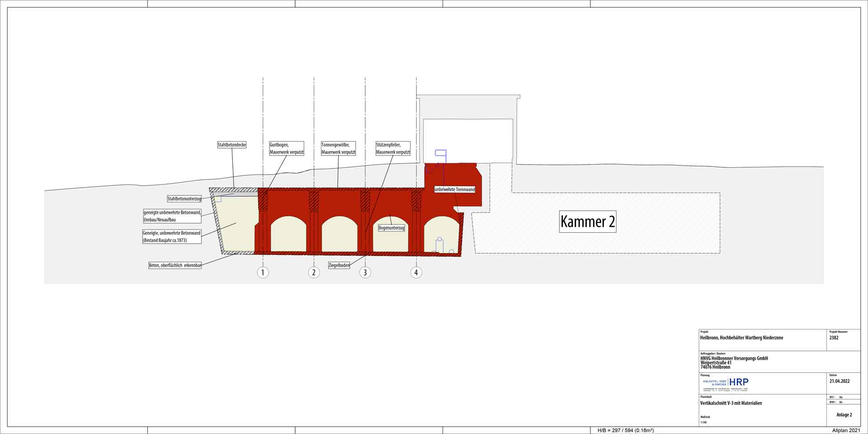
Task: Click axis marker circle 2
Action: (314, 273)
